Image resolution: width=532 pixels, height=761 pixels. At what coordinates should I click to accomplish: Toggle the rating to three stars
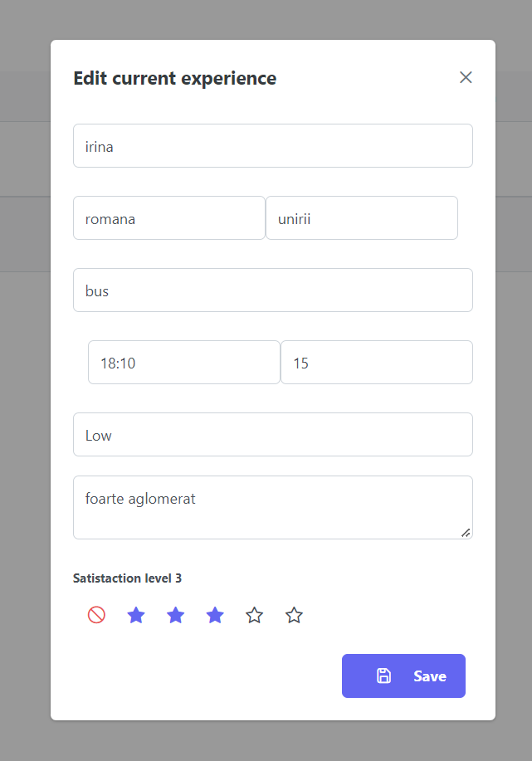coord(215,615)
